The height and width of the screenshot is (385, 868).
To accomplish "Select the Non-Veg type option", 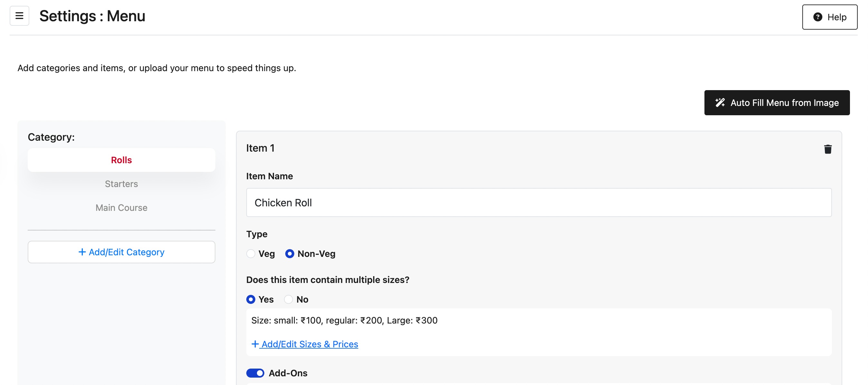I will coord(289,254).
